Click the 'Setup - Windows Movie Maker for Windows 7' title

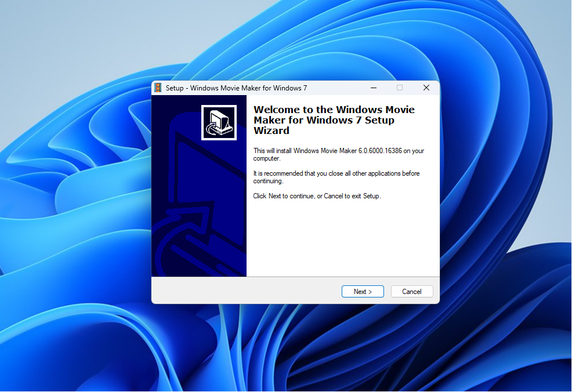(x=236, y=88)
